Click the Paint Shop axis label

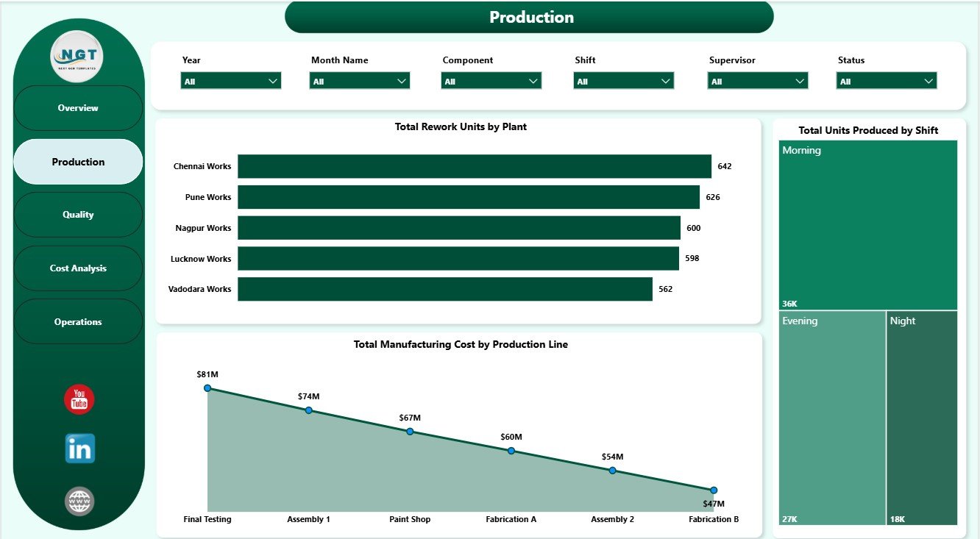click(410, 519)
